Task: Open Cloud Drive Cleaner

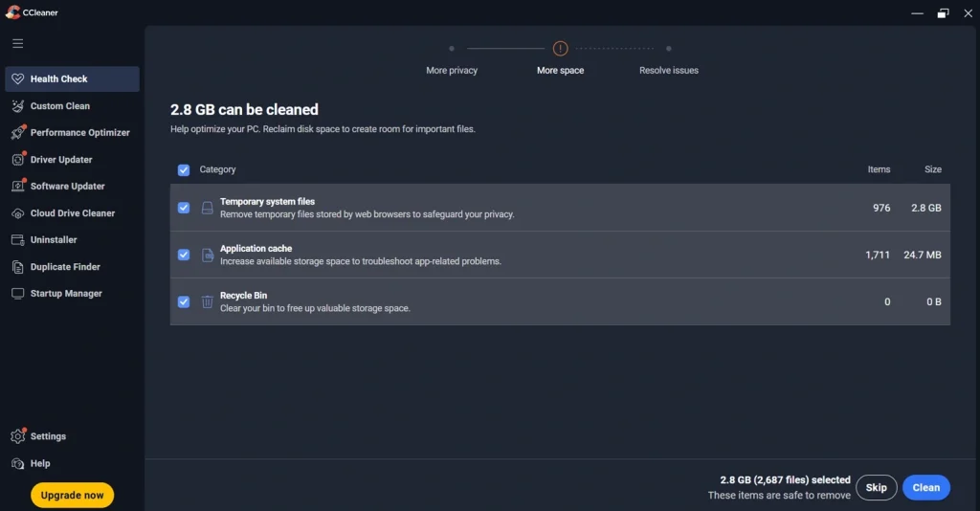Action: coord(72,213)
